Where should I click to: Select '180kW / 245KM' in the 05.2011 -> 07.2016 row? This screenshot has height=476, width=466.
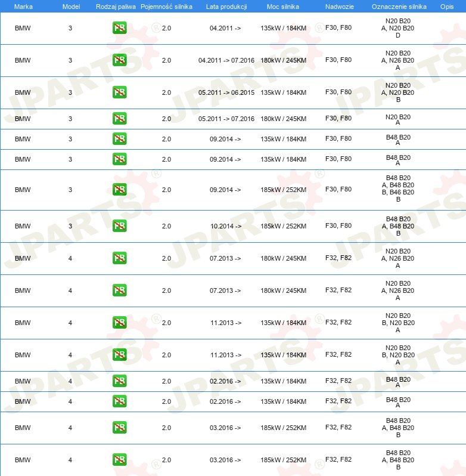click(283, 118)
